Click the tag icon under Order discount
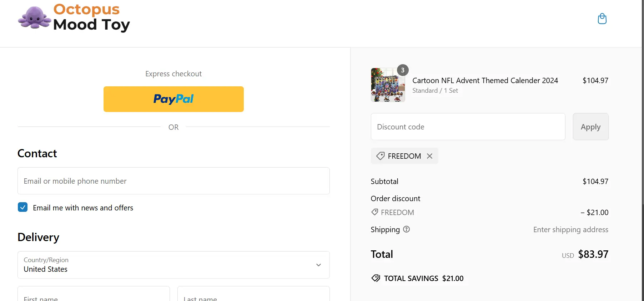Viewport: 644px width, 301px height. pyautogui.click(x=374, y=212)
